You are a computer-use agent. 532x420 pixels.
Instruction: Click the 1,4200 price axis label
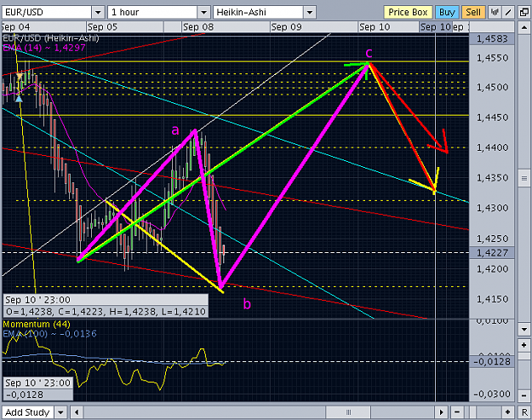[x=492, y=269]
